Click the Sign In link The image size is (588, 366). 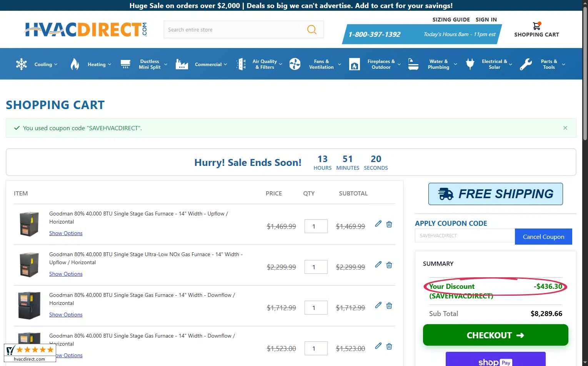coord(486,20)
